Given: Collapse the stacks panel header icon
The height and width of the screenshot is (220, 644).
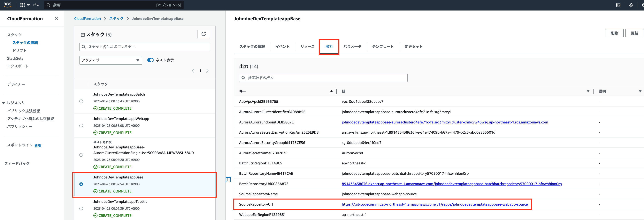Looking at the screenshot, I should 83,35.
